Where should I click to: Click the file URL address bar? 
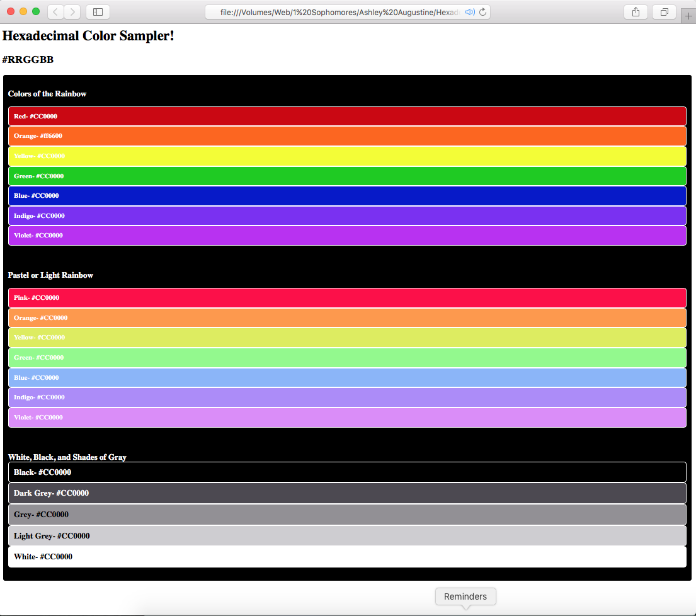[x=340, y=12]
